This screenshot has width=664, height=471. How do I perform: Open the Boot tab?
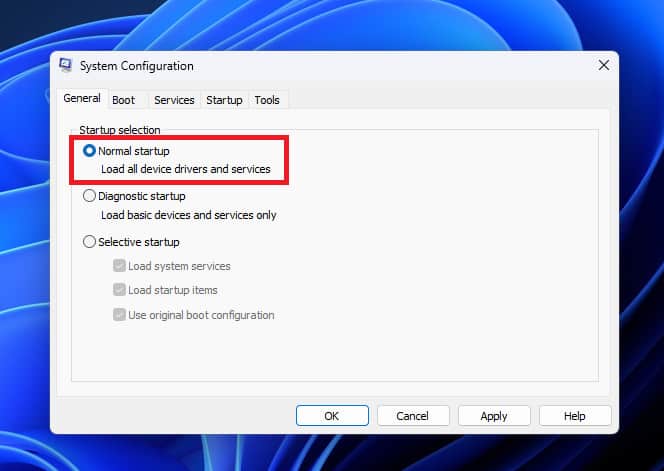coord(124,100)
